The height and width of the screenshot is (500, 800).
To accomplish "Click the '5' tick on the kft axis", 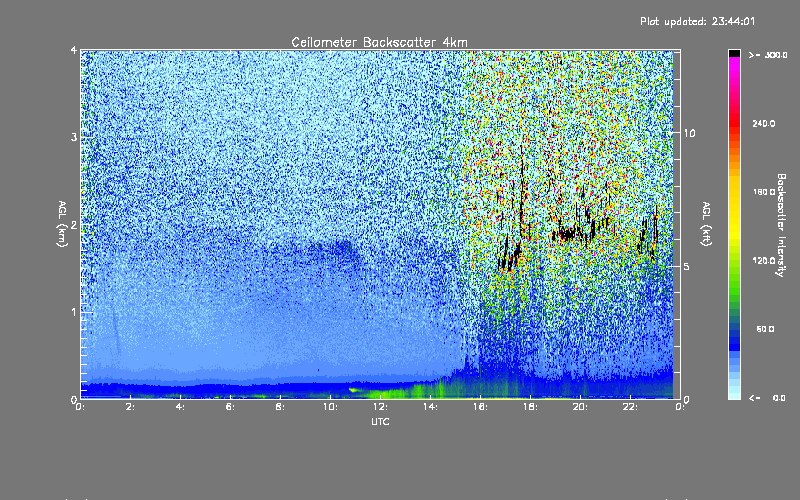I will 687,266.
